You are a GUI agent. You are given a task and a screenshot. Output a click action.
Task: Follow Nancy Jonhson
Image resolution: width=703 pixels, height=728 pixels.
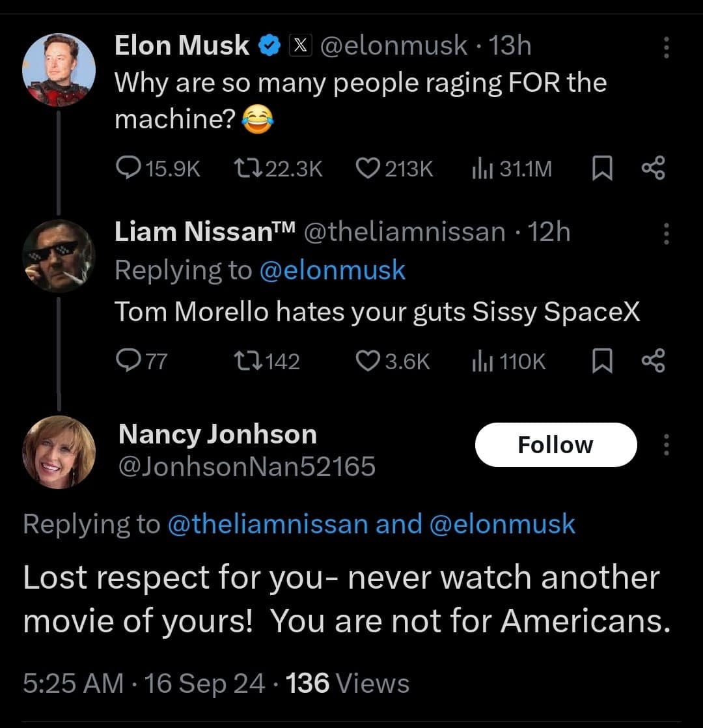(x=555, y=445)
